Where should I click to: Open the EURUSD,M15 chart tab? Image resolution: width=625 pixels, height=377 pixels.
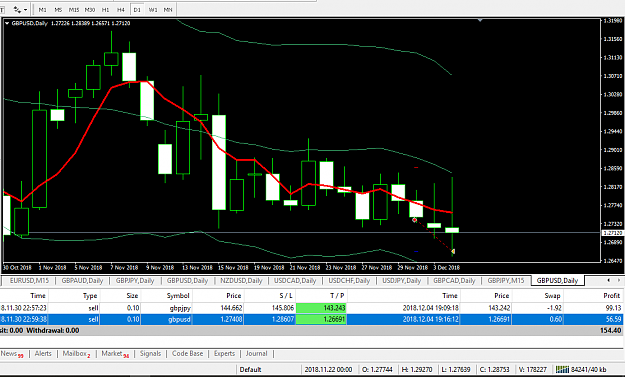(x=29, y=281)
